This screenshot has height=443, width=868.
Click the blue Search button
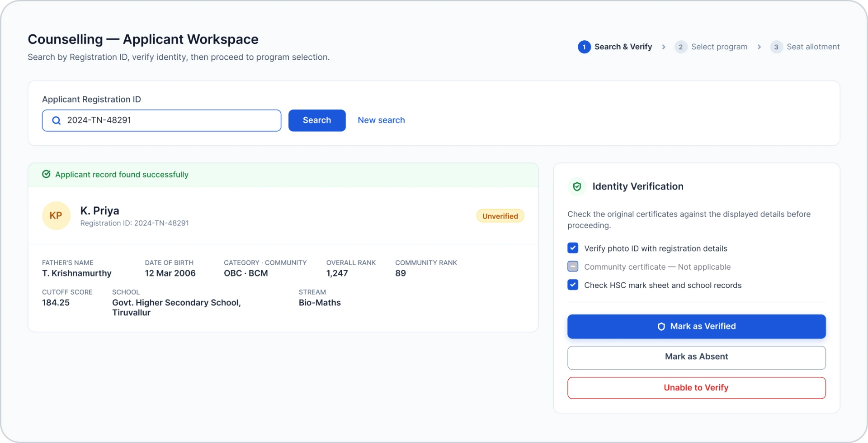(x=317, y=120)
